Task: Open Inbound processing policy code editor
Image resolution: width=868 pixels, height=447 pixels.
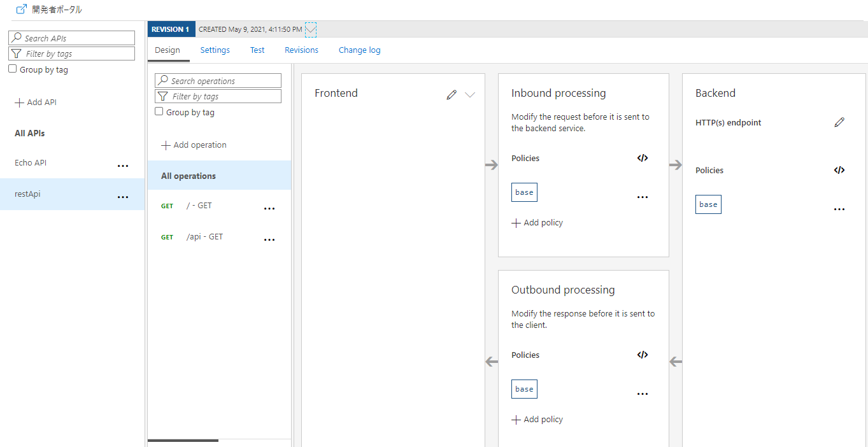Action: pos(643,158)
